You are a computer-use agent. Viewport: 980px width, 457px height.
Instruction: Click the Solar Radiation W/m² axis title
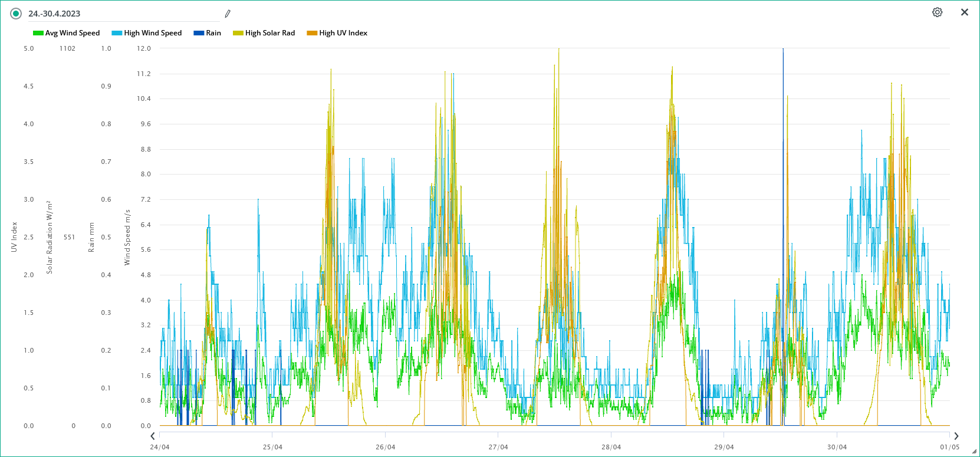(50, 237)
